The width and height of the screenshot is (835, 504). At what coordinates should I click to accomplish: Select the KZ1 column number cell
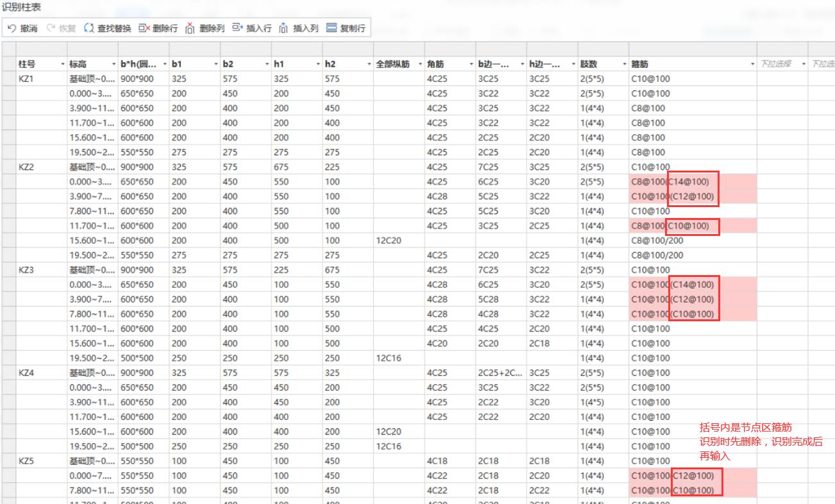(x=42, y=78)
